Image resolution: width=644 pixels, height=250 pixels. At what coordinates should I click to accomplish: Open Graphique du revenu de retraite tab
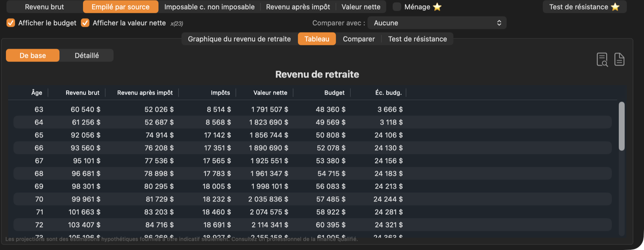(x=239, y=39)
